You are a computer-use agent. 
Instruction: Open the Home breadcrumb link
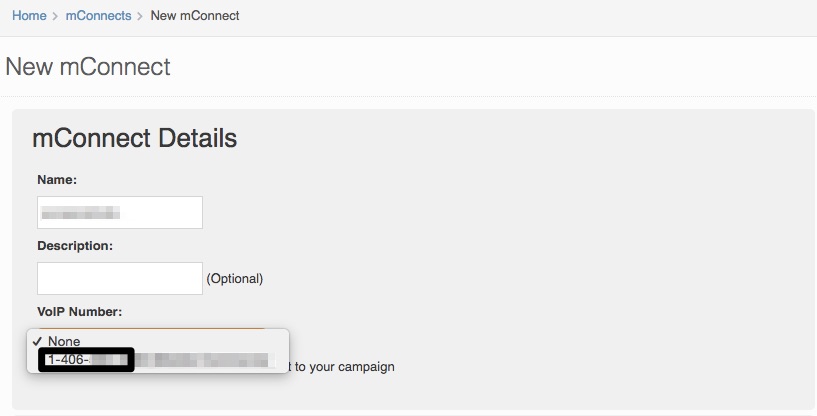pyautogui.click(x=29, y=16)
